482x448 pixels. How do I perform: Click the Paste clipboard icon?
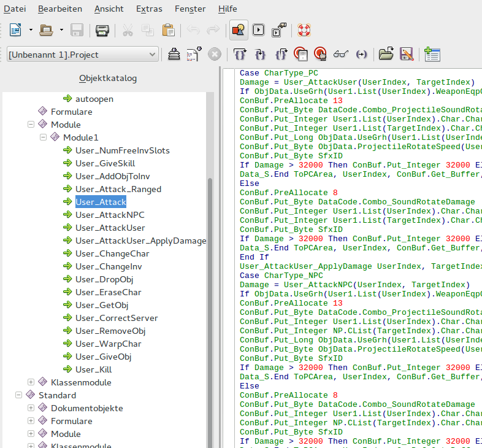coord(167,30)
